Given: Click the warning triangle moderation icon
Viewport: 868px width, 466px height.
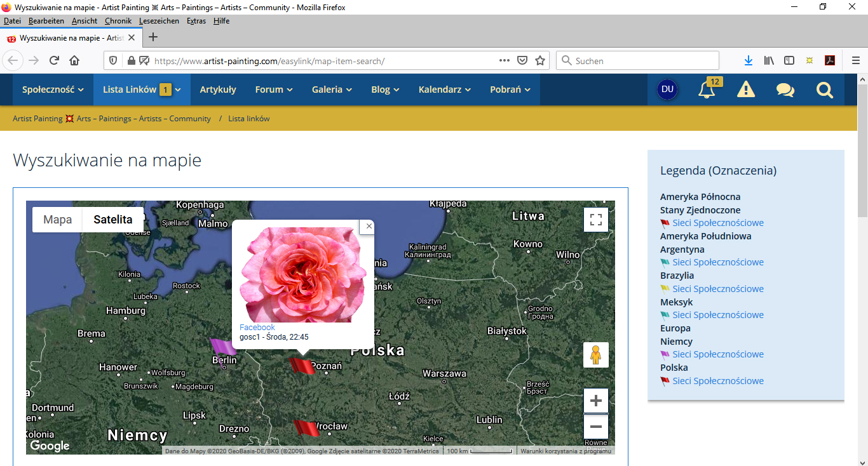Looking at the screenshot, I should pos(745,90).
